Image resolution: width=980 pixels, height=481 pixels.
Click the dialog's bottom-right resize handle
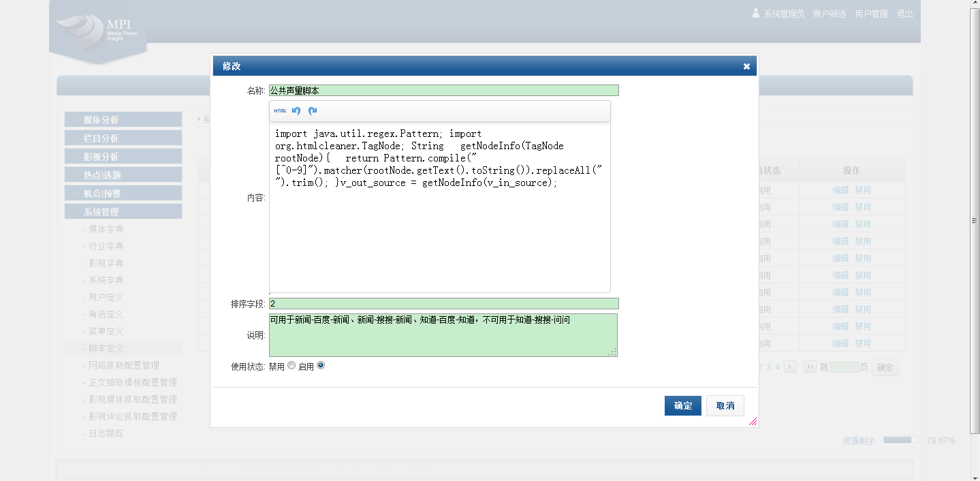(x=753, y=422)
